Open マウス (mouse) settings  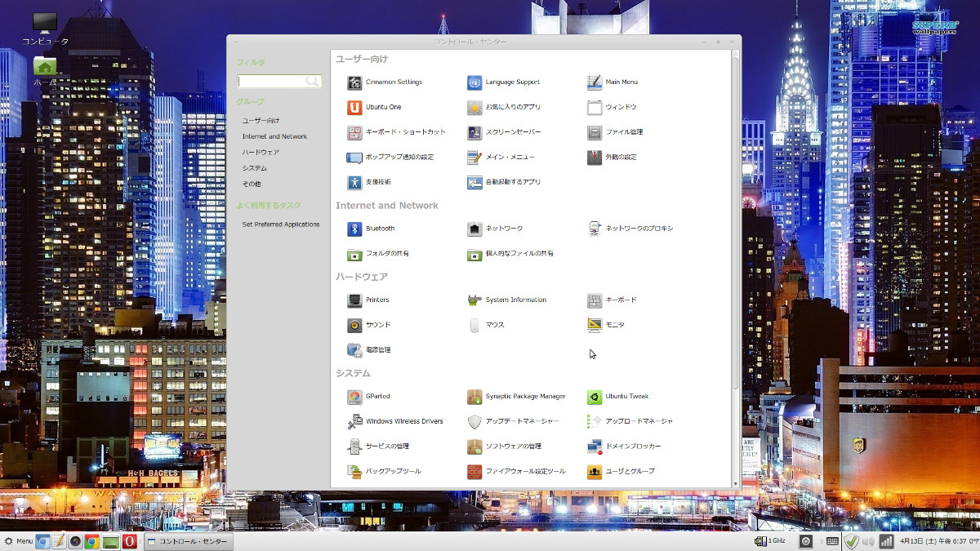tap(486, 326)
